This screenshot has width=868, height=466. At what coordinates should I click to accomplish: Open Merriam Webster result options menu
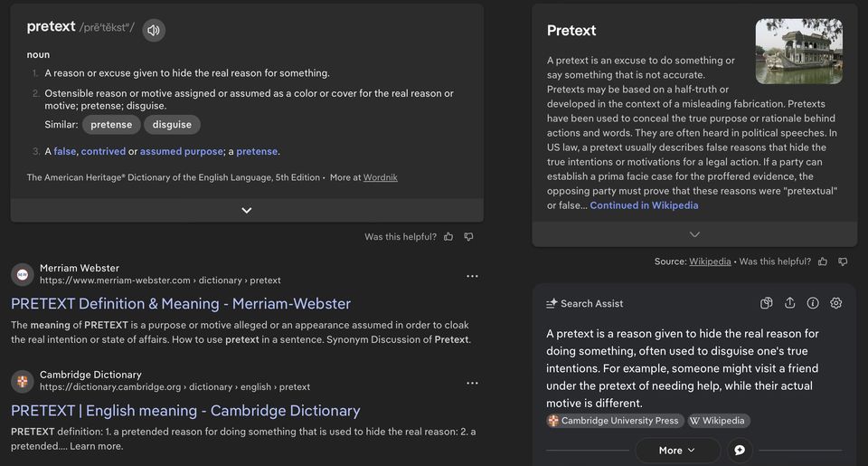472,276
